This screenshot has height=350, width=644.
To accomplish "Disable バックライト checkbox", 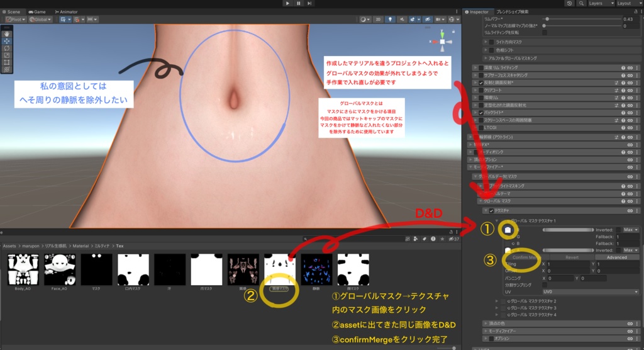I will coord(481,113).
